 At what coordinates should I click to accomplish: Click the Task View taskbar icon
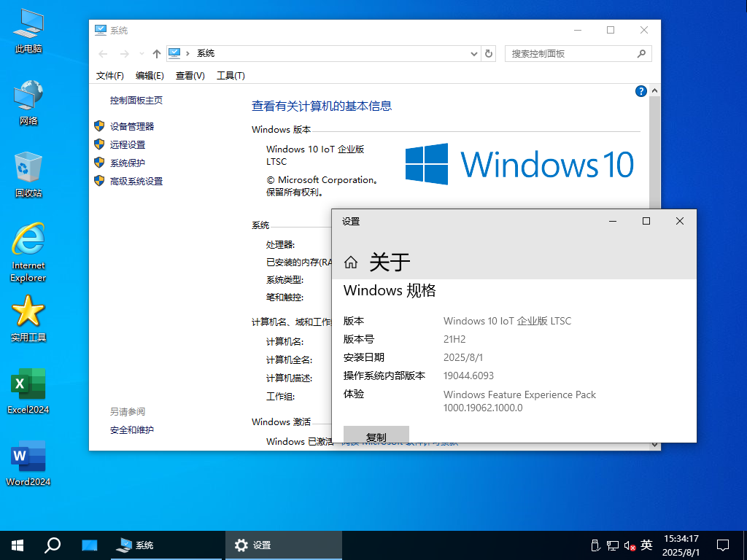89,545
